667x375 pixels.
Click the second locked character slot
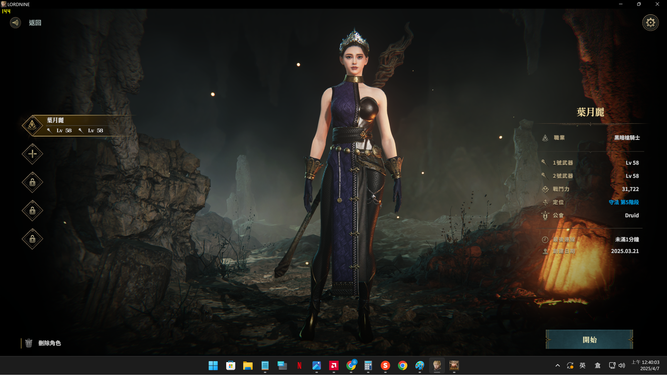click(x=32, y=210)
